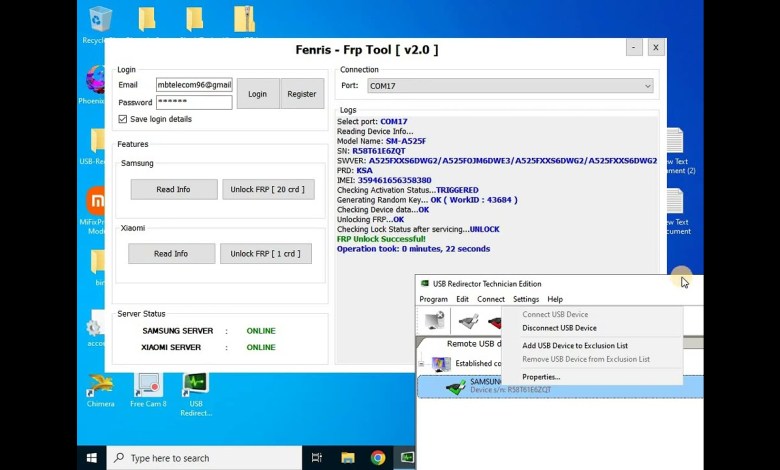Open the gear settings desktop shortcut
Viewport: 780px width, 470px height.
pos(95,328)
